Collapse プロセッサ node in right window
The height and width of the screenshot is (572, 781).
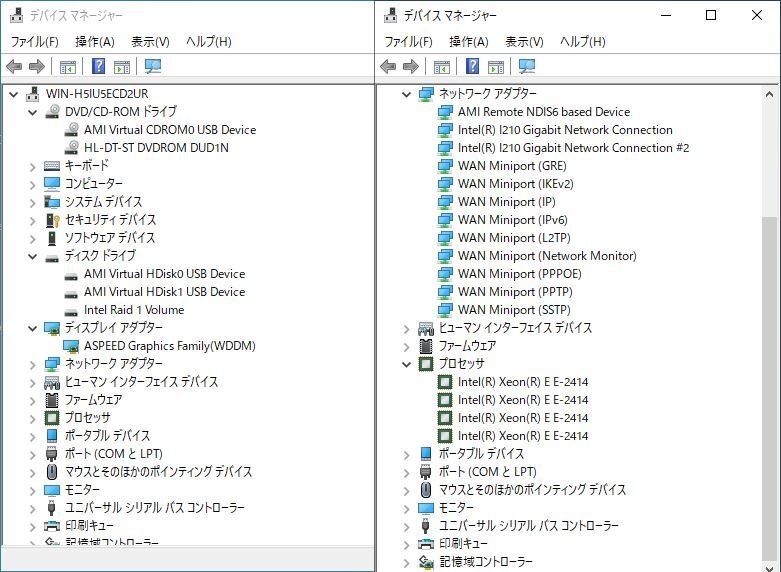pyautogui.click(x=406, y=364)
